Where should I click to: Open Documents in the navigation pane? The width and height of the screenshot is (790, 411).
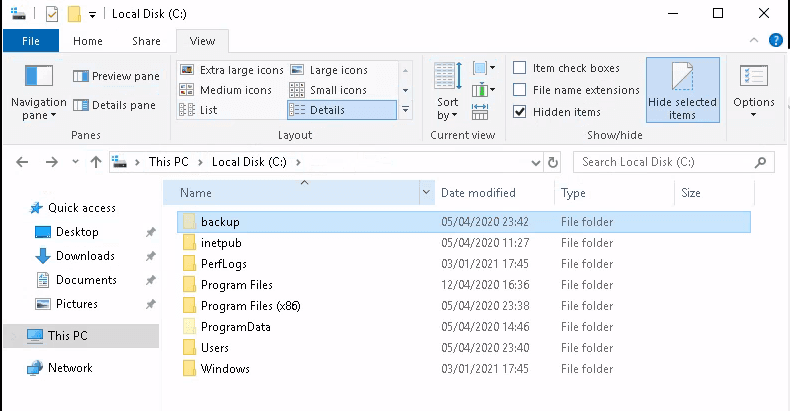(76, 280)
